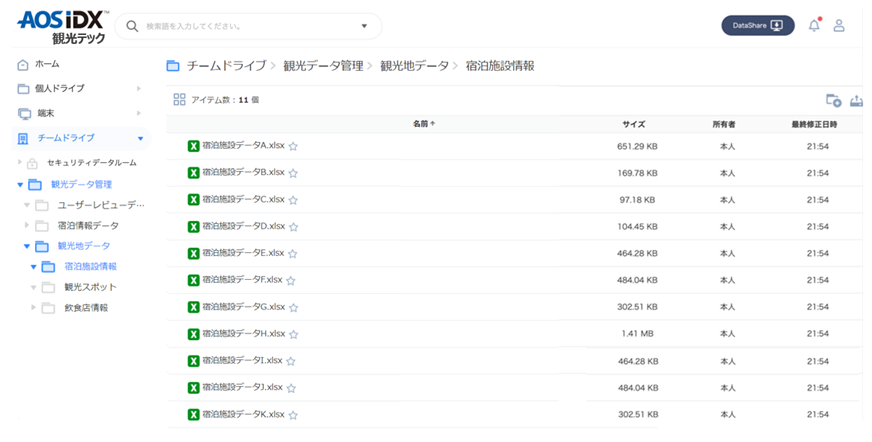Sort by 所有者 column header
The image size is (872, 442).
(724, 125)
